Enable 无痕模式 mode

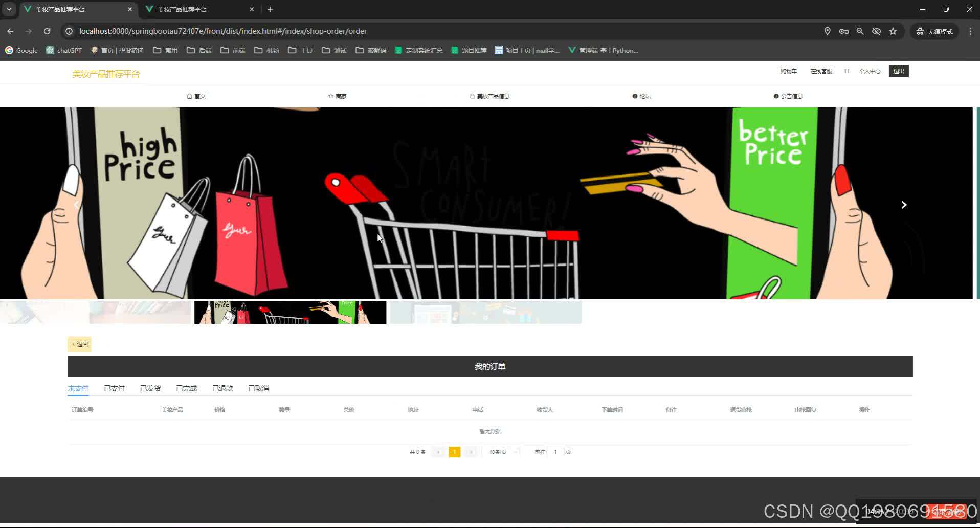(x=934, y=31)
